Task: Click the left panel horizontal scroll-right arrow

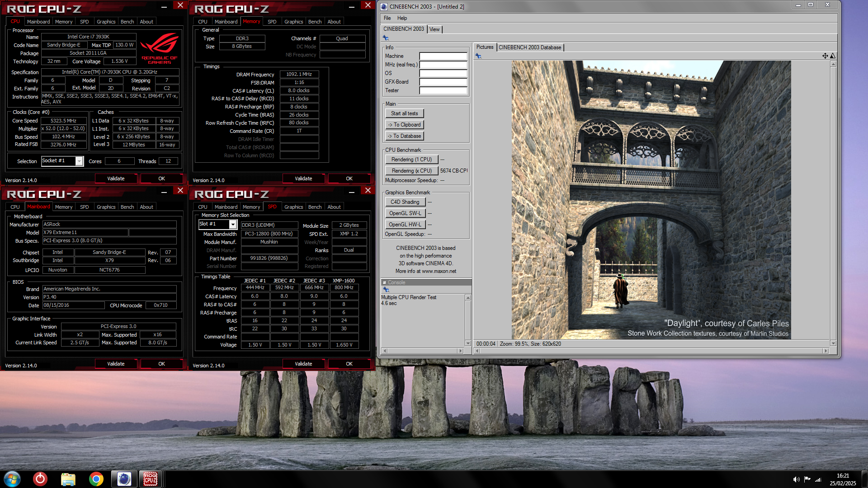Action: (x=461, y=351)
